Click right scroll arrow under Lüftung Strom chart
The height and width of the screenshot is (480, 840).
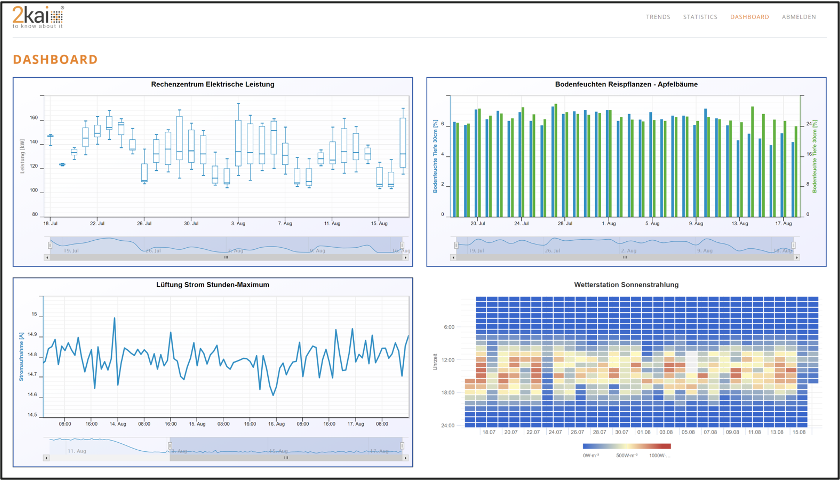tap(406, 457)
